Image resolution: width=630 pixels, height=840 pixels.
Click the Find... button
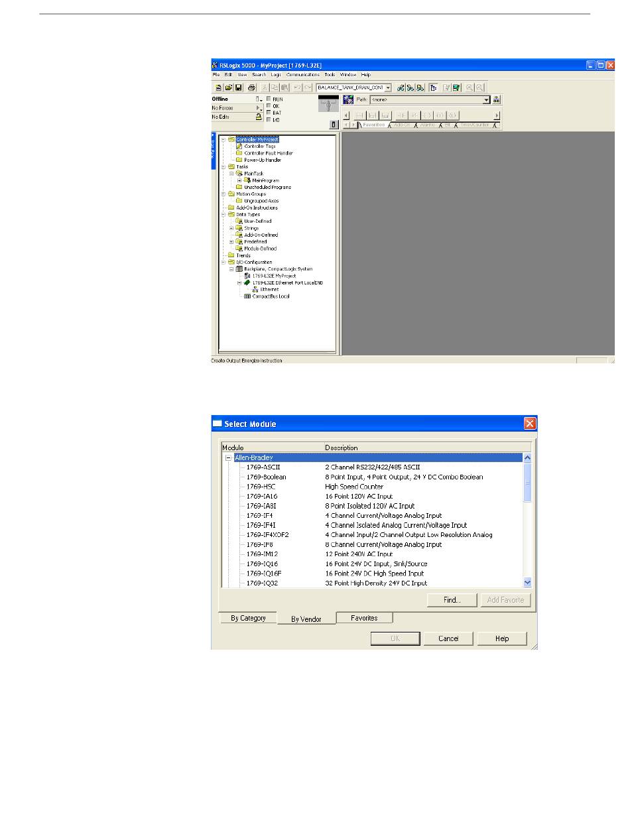click(452, 600)
